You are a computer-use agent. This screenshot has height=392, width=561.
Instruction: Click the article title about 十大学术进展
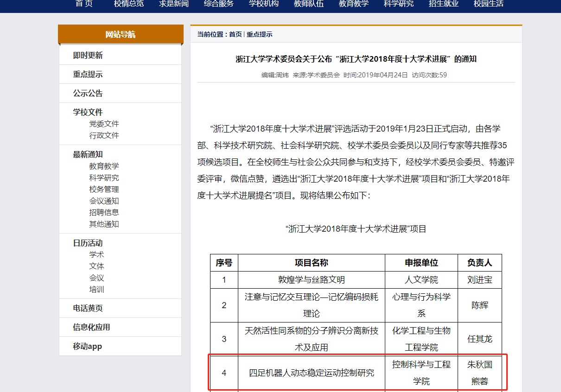(x=356, y=59)
